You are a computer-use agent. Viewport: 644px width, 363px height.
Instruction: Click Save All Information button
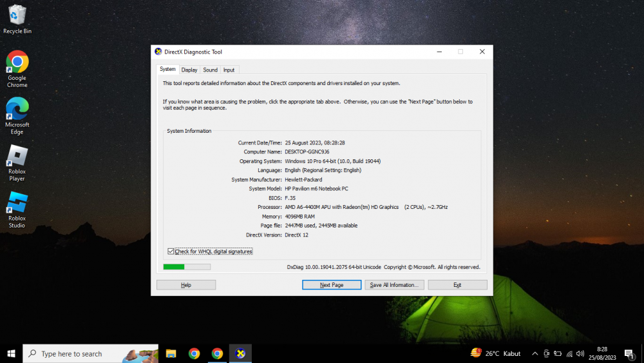tap(394, 285)
